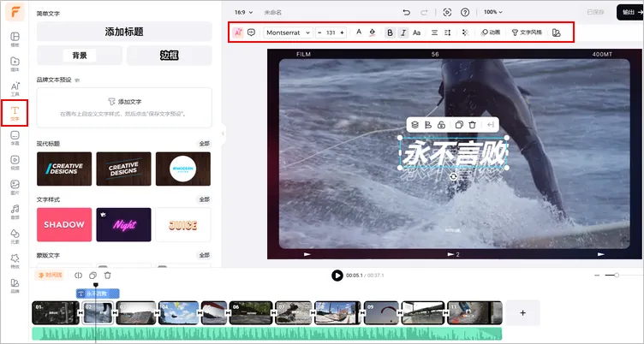Click the FlexClip logo icon
The width and height of the screenshot is (644, 344).
point(15,12)
